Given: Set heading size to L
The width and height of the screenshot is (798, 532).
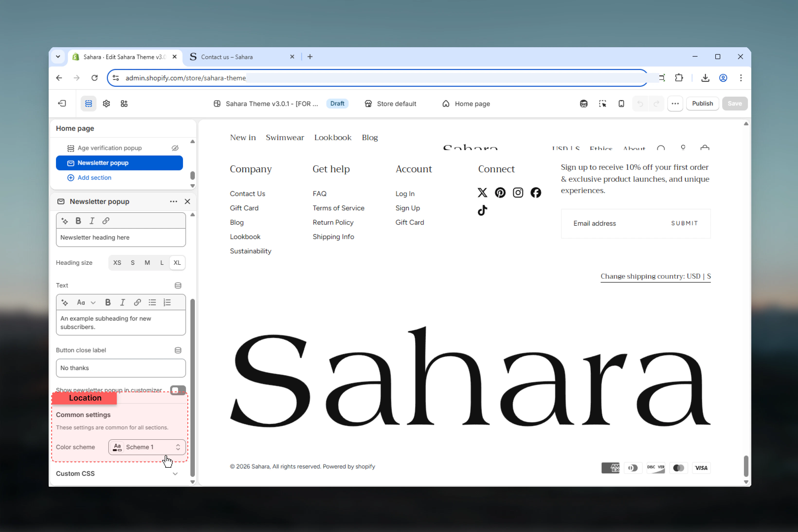Looking at the screenshot, I should click(x=162, y=263).
